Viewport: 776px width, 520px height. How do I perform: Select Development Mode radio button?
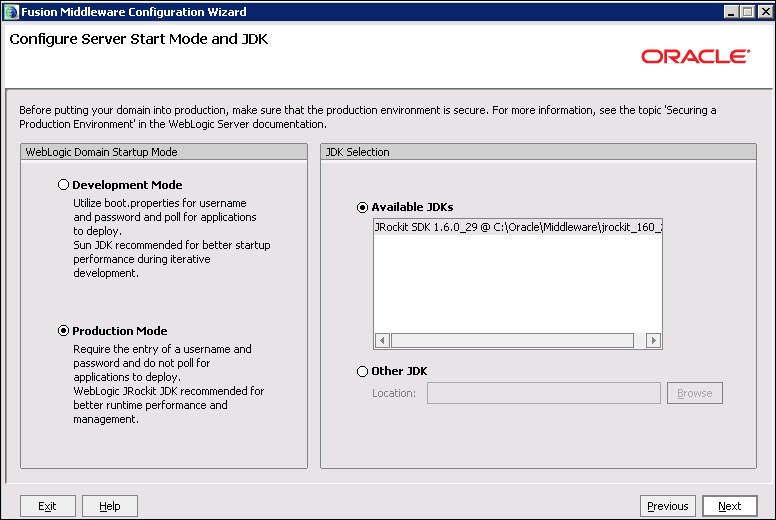[x=65, y=185]
